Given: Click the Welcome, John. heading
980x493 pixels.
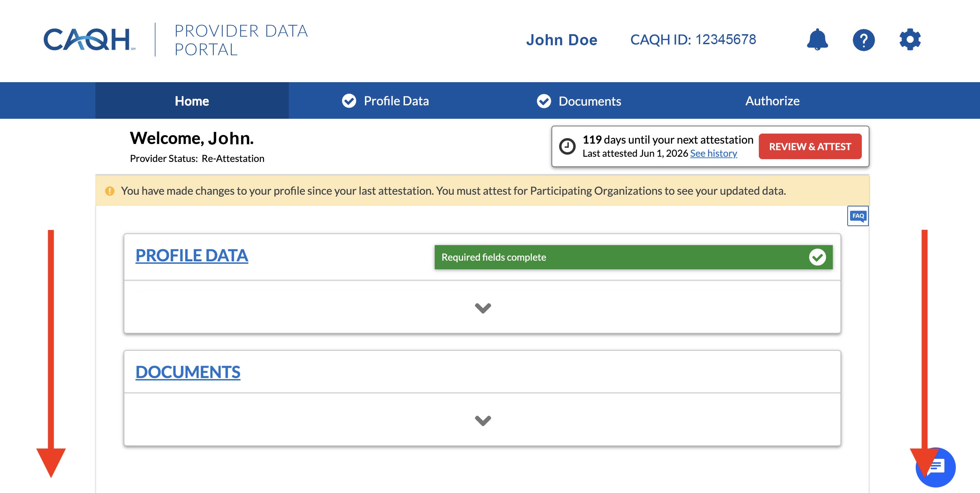Looking at the screenshot, I should pos(192,138).
